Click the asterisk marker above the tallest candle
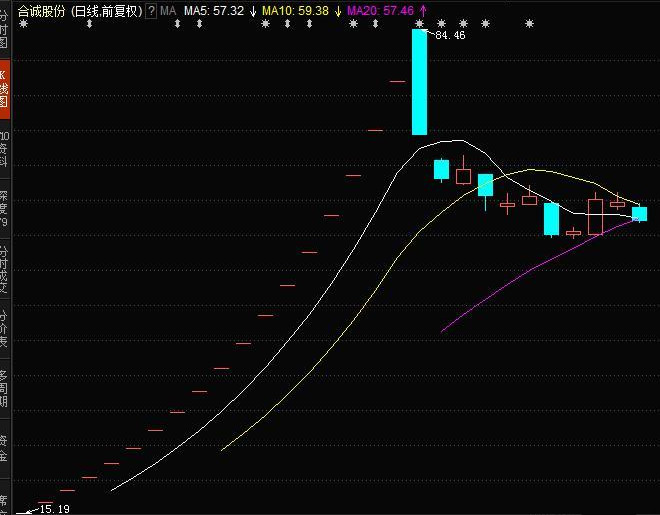Screen dimensions: 660x515 click(420, 23)
